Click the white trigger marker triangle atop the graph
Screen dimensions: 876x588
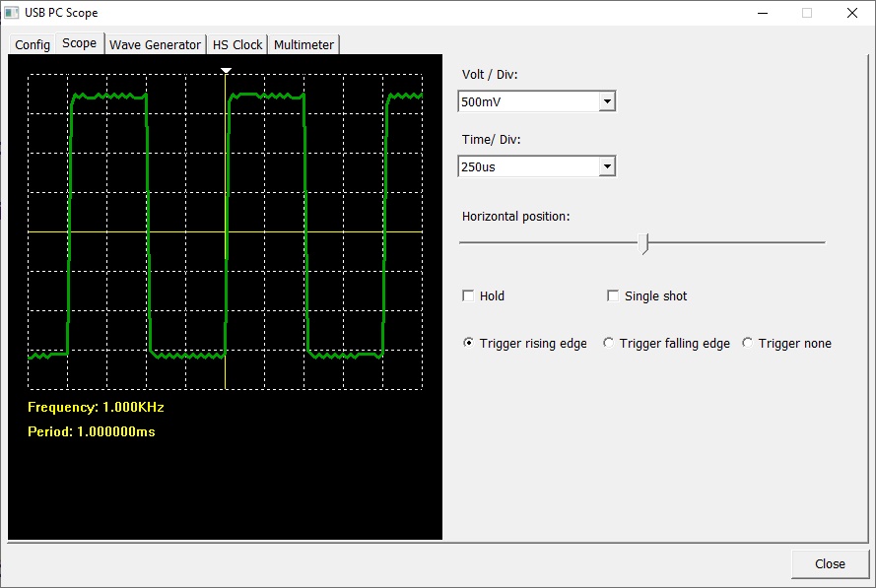tap(226, 70)
